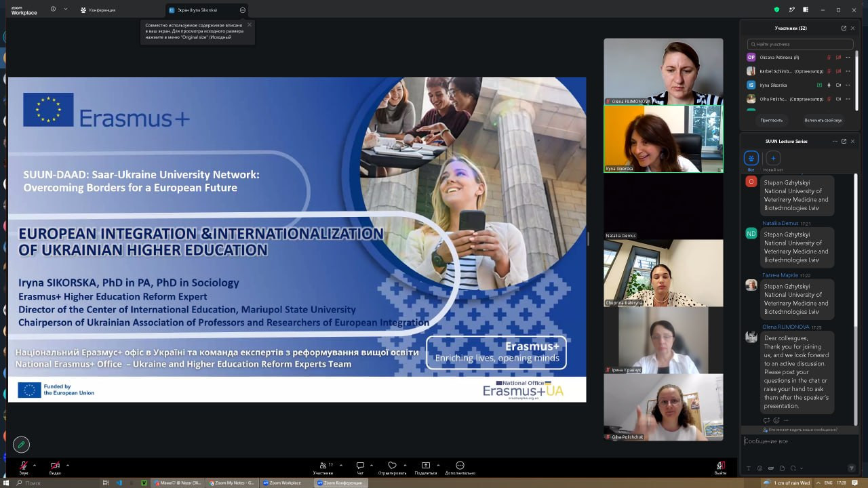Open GIF picker in chat composer

click(771, 468)
